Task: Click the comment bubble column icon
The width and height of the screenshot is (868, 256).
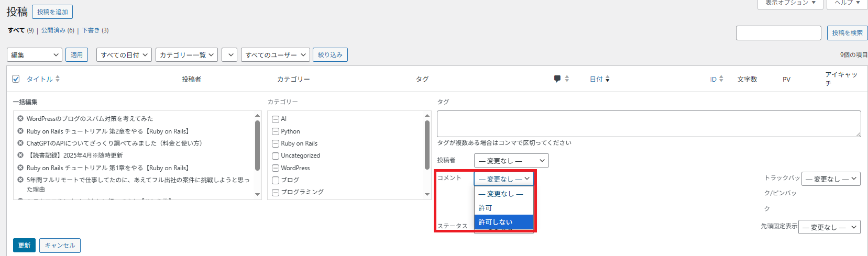Action: point(557,79)
